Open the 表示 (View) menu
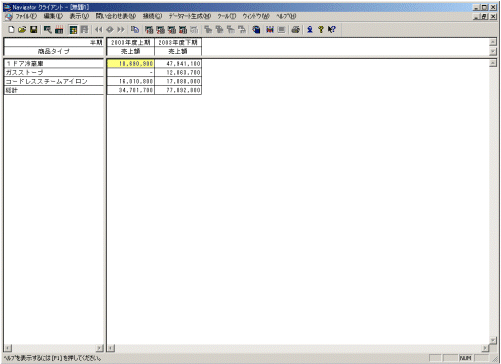The width and height of the screenshot is (501, 364). 79,16
